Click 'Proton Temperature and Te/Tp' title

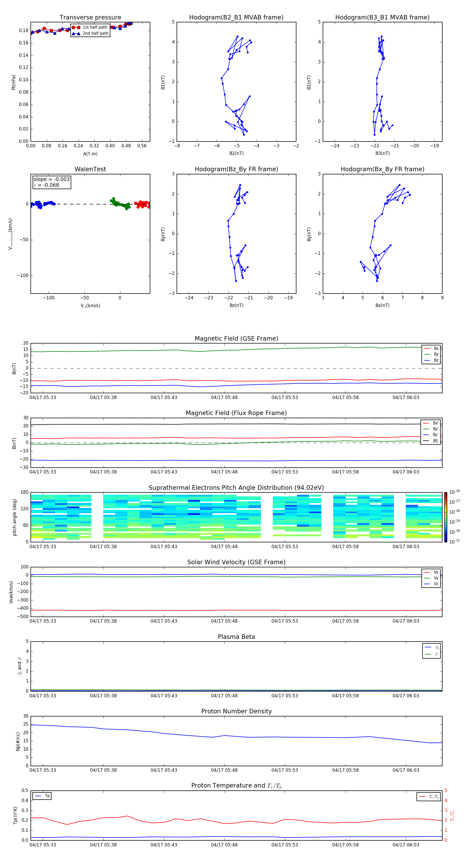coord(236,786)
